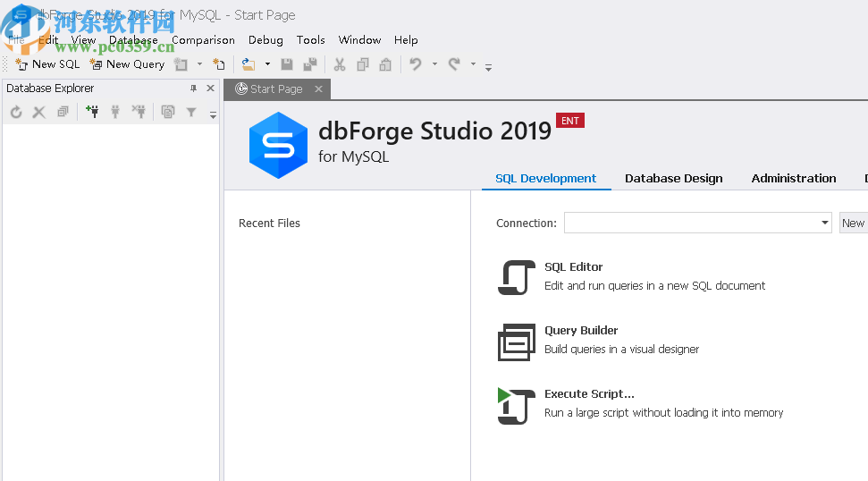Click the connect plug icon in Database Explorer
This screenshot has width=868, height=481.
[115, 112]
